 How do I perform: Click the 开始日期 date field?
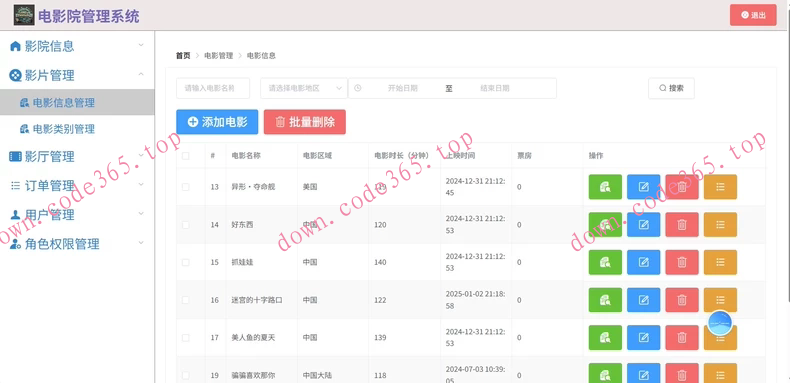point(403,88)
